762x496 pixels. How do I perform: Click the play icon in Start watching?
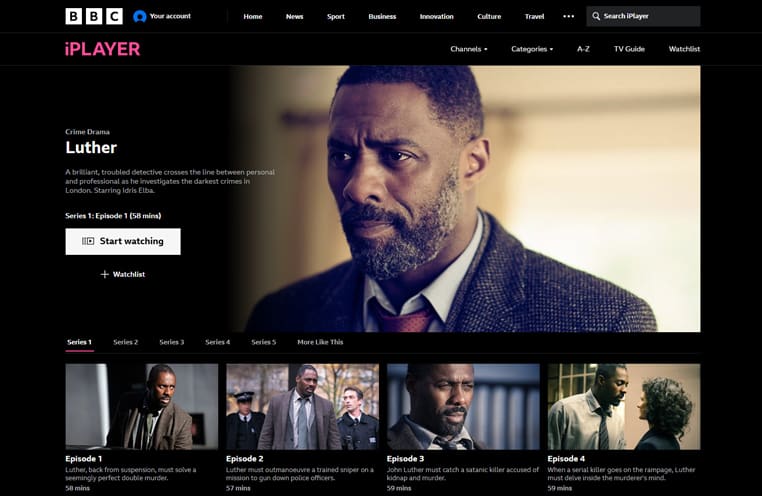[88, 241]
